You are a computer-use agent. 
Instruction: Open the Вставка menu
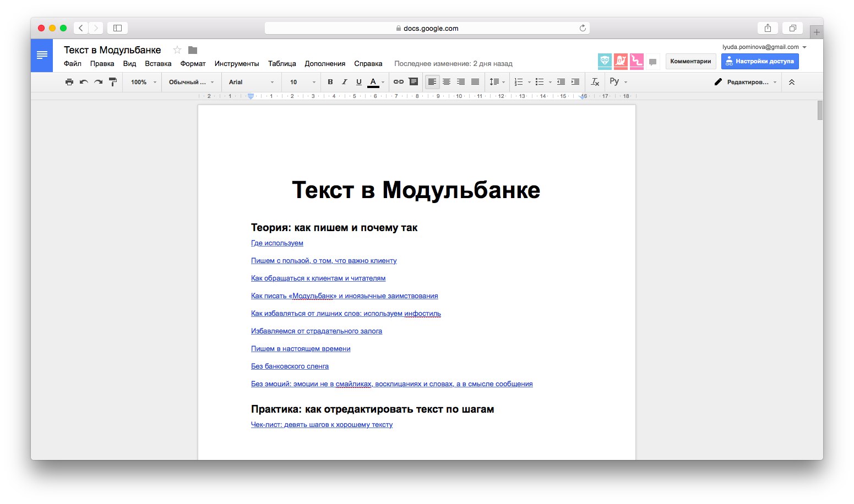pyautogui.click(x=158, y=63)
